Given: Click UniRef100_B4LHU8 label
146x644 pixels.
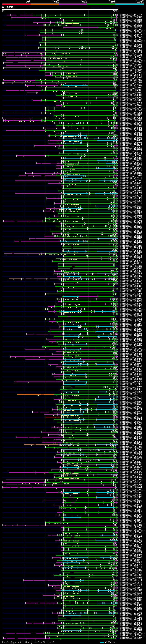Looking at the screenshot, I should tap(131, 67).
